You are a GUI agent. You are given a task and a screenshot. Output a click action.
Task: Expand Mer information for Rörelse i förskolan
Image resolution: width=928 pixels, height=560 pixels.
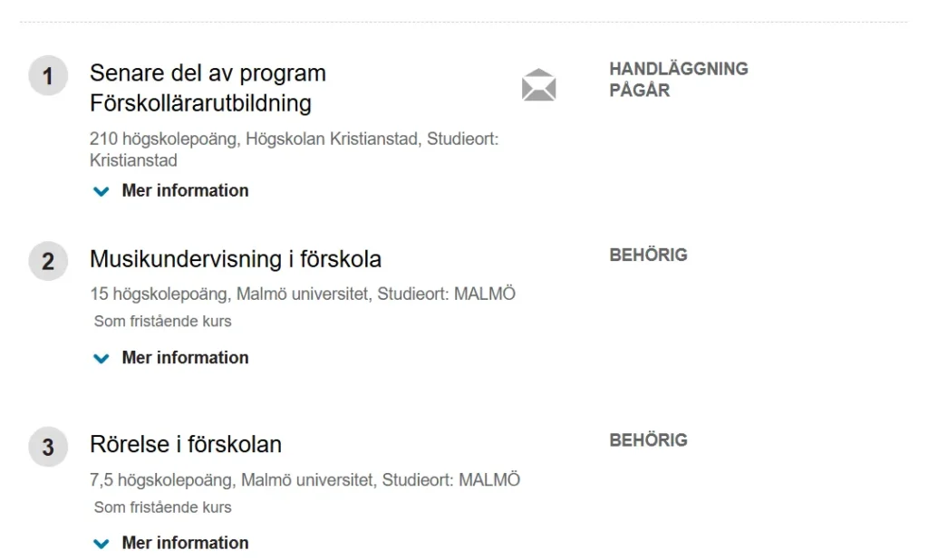[185, 542]
